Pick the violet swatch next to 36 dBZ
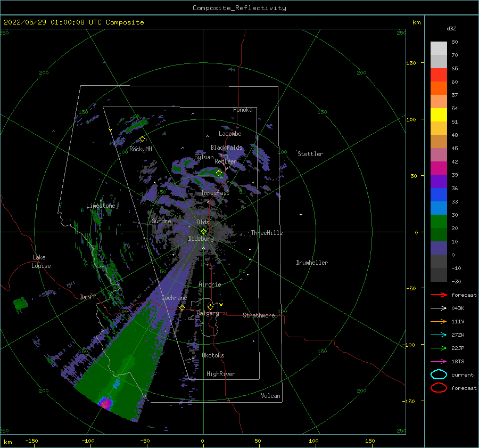This screenshot has width=479, height=448. (439, 182)
